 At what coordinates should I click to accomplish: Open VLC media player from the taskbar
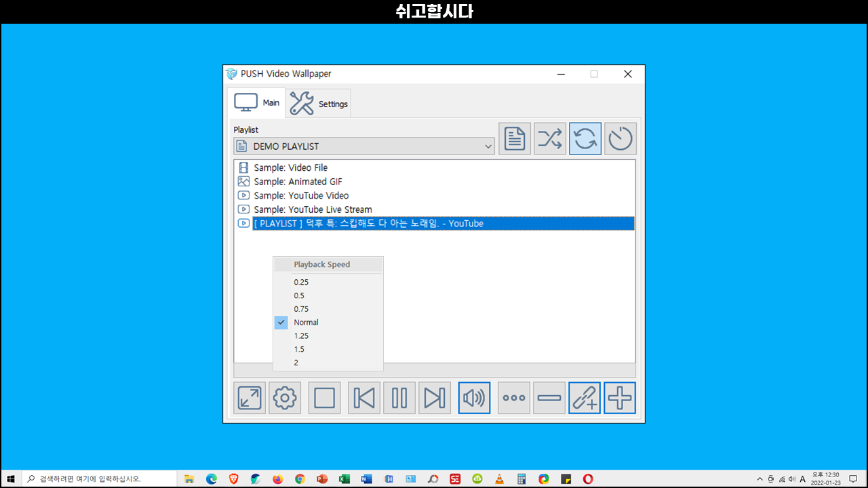click(499, 479)
